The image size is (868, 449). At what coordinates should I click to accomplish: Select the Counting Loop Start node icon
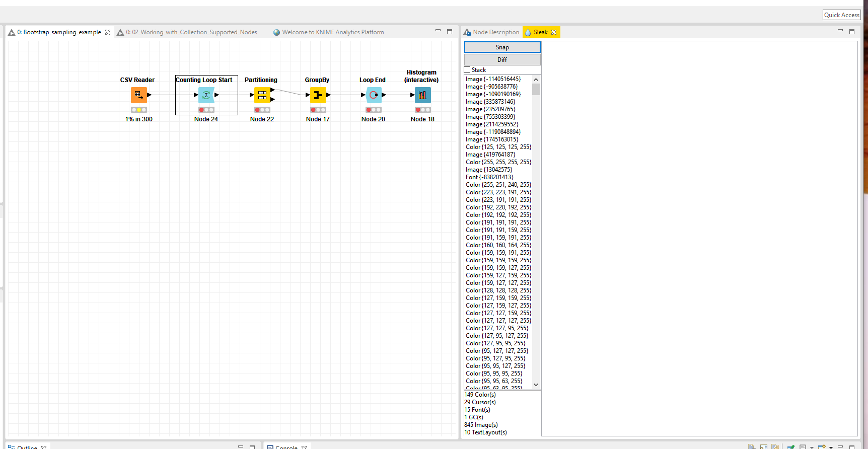pos(206,95)
